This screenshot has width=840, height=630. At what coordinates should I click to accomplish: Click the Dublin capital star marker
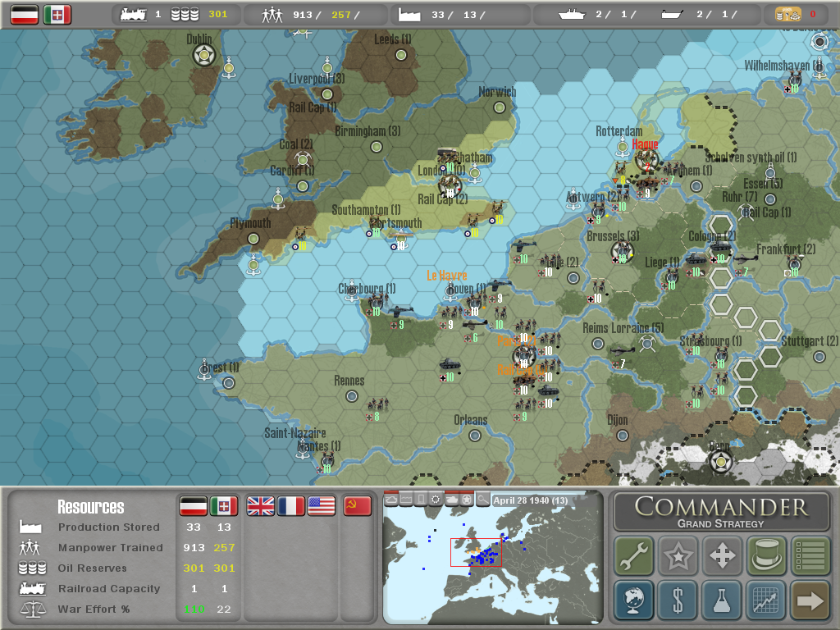pos(204,55)
